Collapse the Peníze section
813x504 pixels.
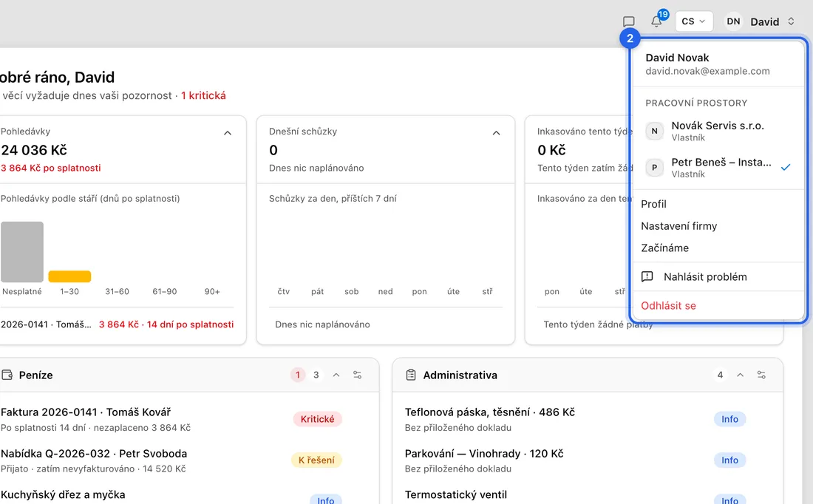tap(336, 375)
